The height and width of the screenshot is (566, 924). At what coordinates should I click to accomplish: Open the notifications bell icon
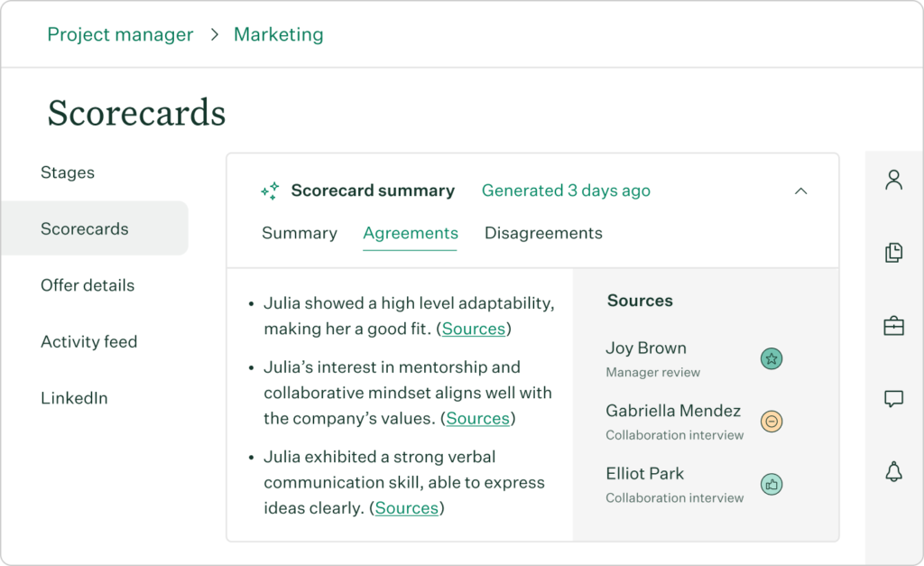click(x=894, y=471)
